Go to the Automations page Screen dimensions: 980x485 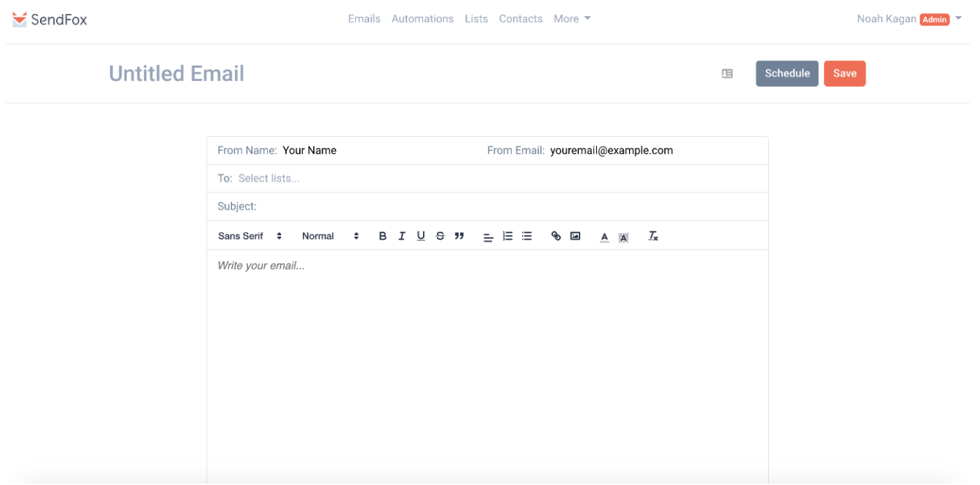click(422, 19)
